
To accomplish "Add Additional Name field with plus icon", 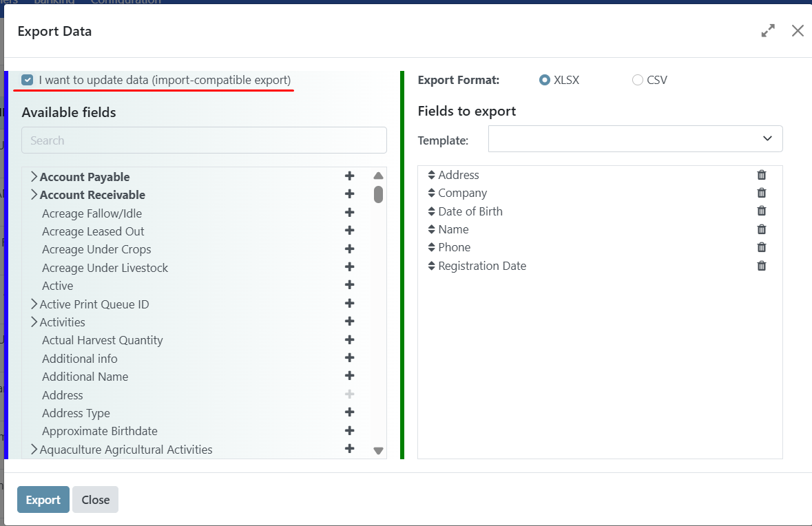I will [x=349, y=375].
